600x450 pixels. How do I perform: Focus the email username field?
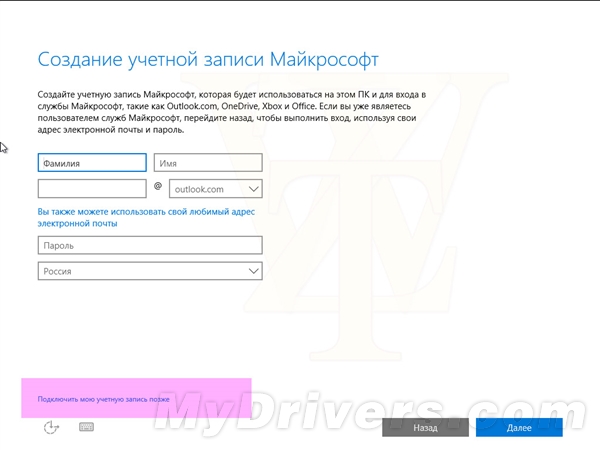[92, 189]
